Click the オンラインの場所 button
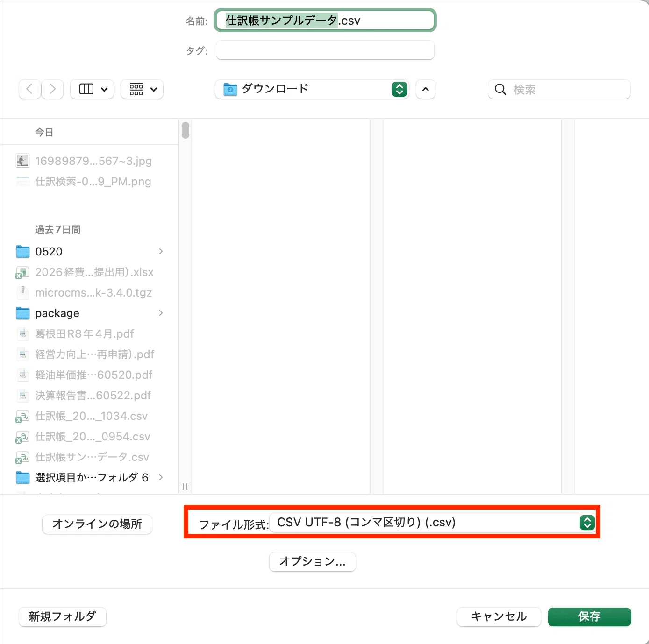The image size is (649, 644). [97, 524]
